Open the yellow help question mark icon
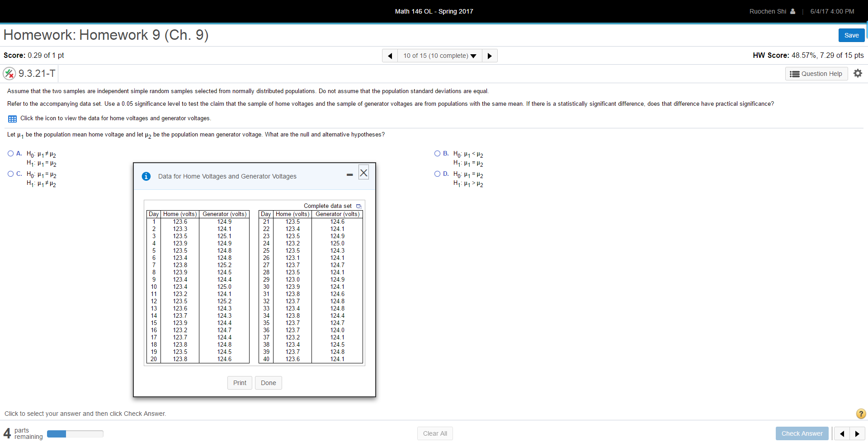Viewport: 868px width, 447px height. point(861,414)
